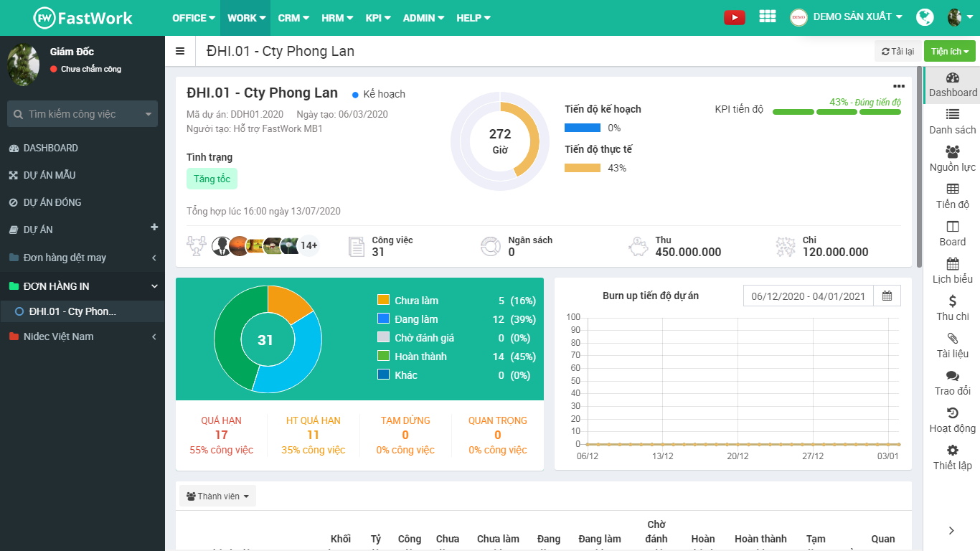Click the Đang làm blue legend swatch
Image resolution: width=980 pixels, height=551 pixels.
(x=383, y=319)
